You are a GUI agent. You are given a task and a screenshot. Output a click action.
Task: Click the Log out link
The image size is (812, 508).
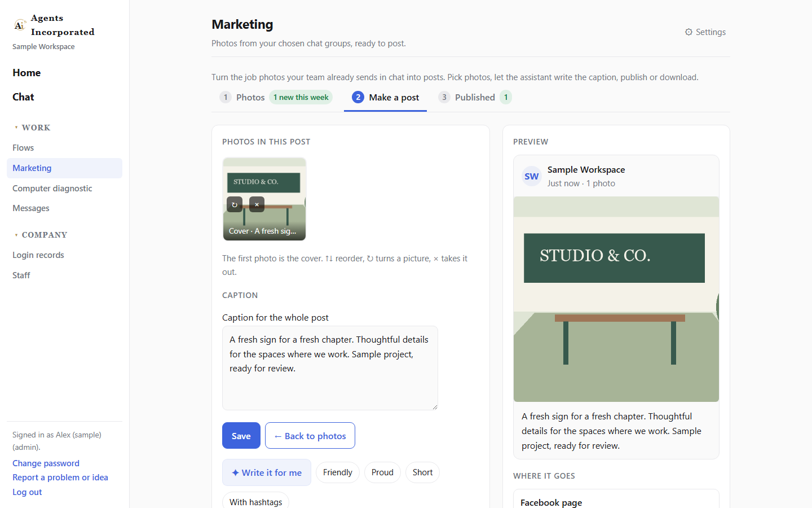(27, 492)
